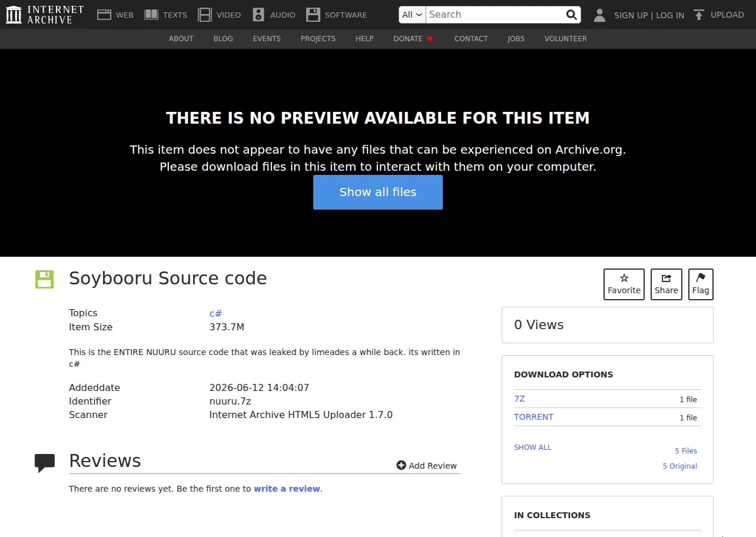Click the 'There is no preview available' heading

coord(378,118)
